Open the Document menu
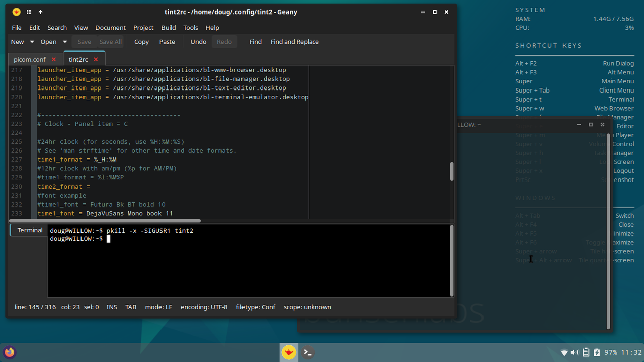Viewport: 644px width, 362px height. point(110,27)
